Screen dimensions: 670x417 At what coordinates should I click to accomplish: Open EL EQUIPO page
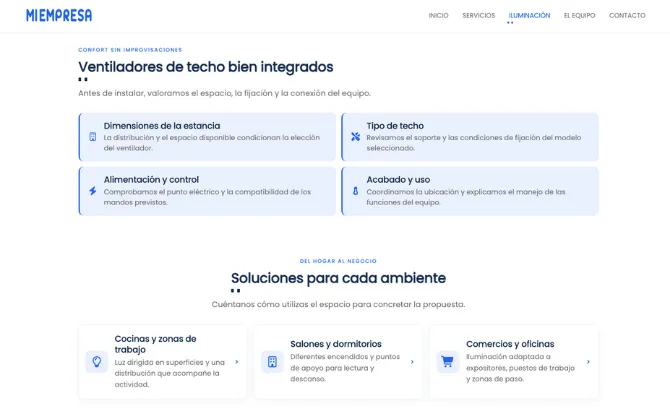(579, 15)
